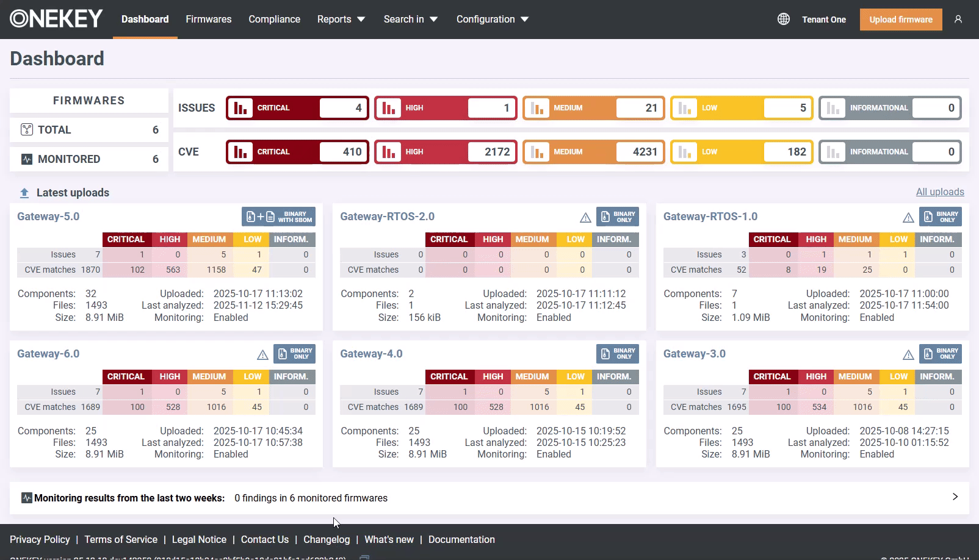Open the Reports dropdown menu
The image size is (979, 560).
tap(341, 20)
